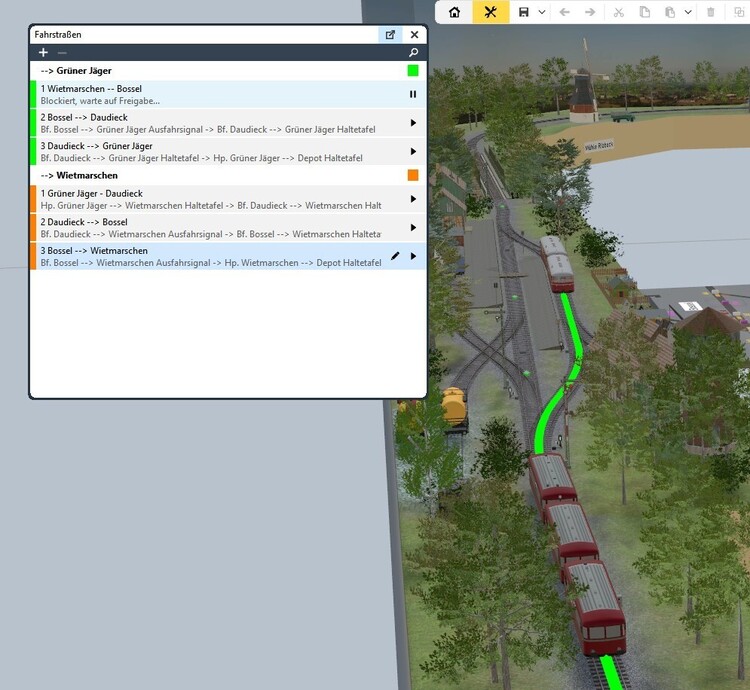This screenshot has height=690, width=750.
Task: Paste using the clipboard icon
Action: (670, 12)
